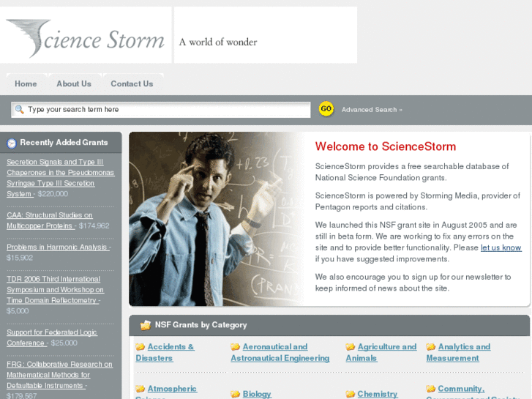Click folder icon next to Analytics and Measurement

tap(430, 347)
